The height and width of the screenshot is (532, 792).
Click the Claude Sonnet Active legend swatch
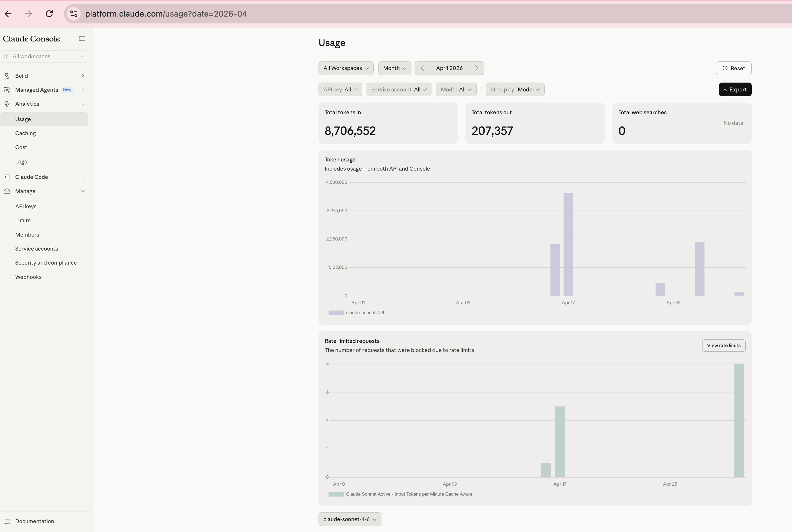[x=336, y=494]
